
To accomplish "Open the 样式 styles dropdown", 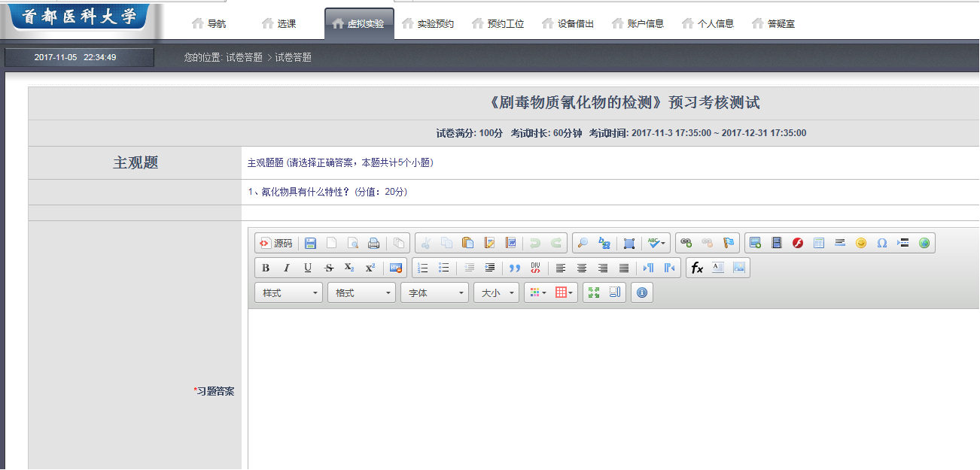I will pyautogui.click(x=289, y=293).
